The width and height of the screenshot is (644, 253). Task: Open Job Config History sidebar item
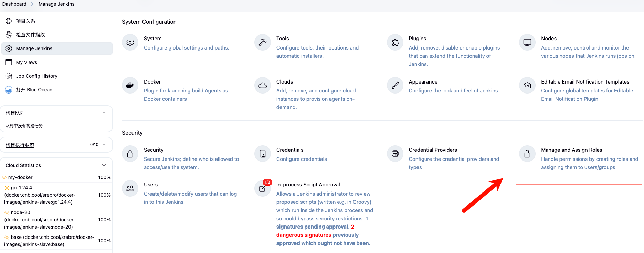[36, 76]
